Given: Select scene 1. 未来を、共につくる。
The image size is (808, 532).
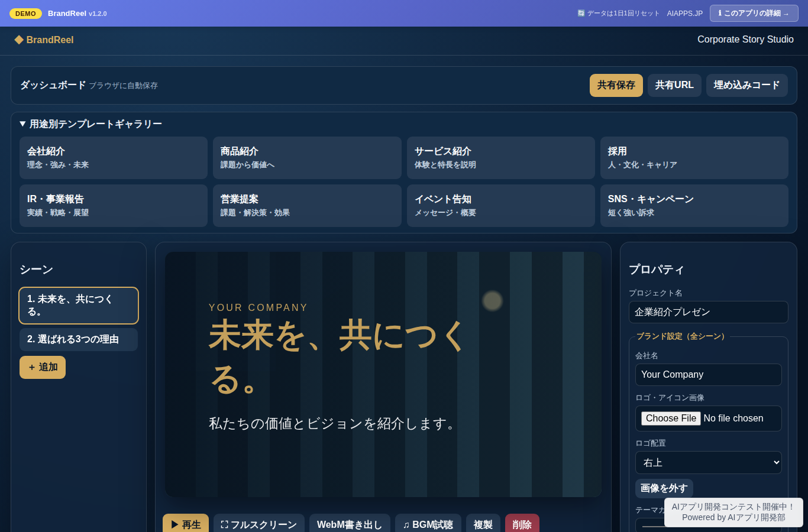Looking at the screenshot, I should 79,306.
